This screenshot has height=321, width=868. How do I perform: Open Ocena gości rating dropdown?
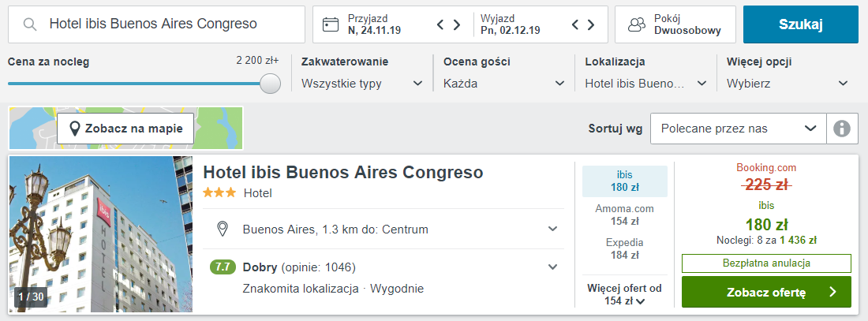click(503, 83)
